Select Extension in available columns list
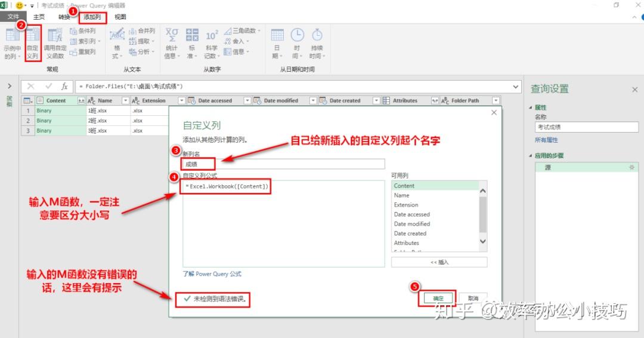 pos(435,205)
